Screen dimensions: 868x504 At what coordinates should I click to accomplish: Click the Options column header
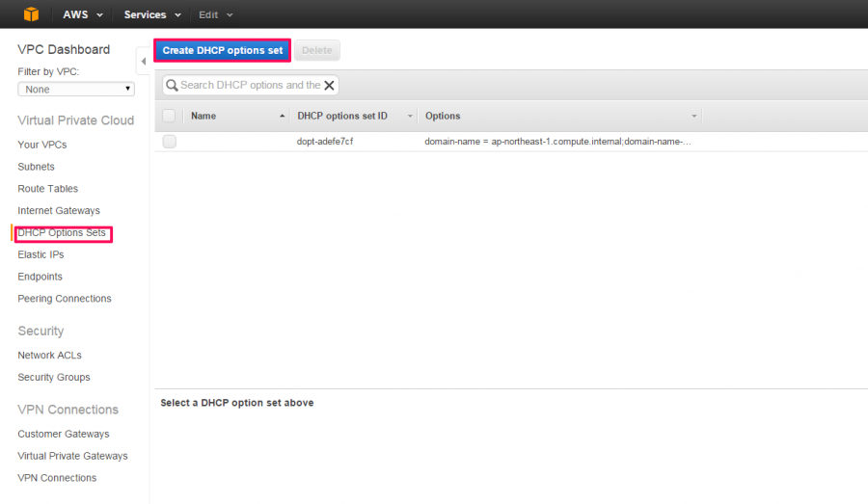(x=443, y=116)
